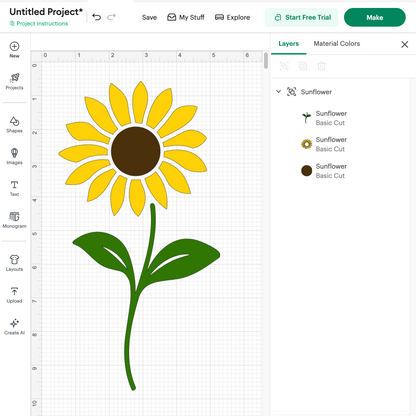Viewport: 416px width, 416px height.
Task: Select the Text tool
Action: [x=14, y=188]
